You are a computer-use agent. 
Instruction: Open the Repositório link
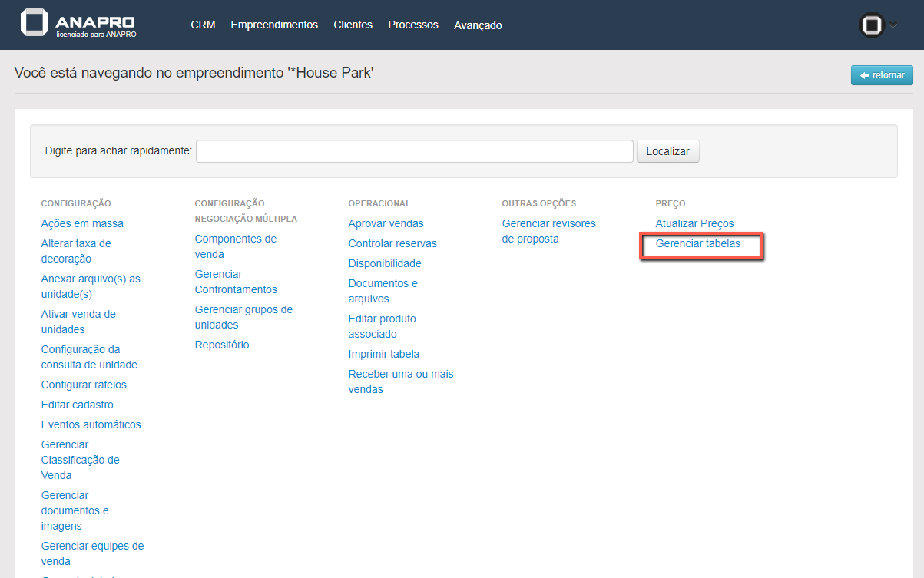[x=222, y=345]
